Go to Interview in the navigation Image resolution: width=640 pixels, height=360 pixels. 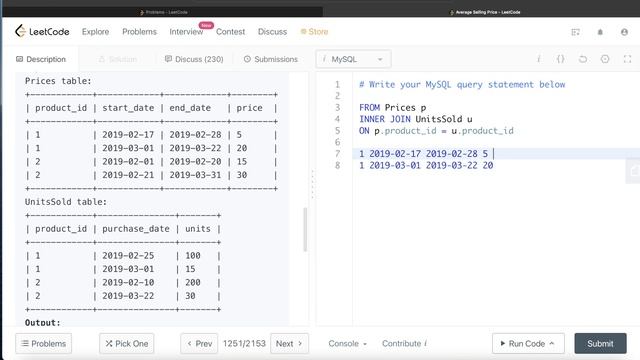(186, 32)
